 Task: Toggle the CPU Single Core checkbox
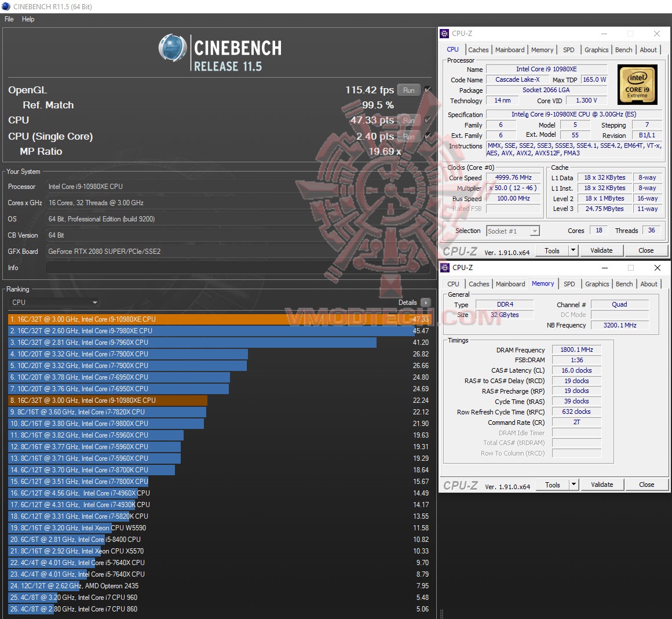point(428,136)
